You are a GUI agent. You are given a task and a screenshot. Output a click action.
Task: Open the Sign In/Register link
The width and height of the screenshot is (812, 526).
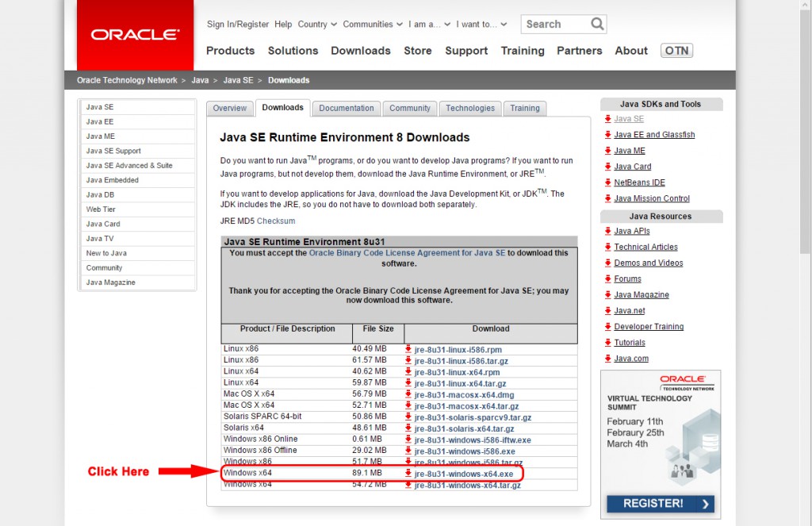click(x=238, y=25)
